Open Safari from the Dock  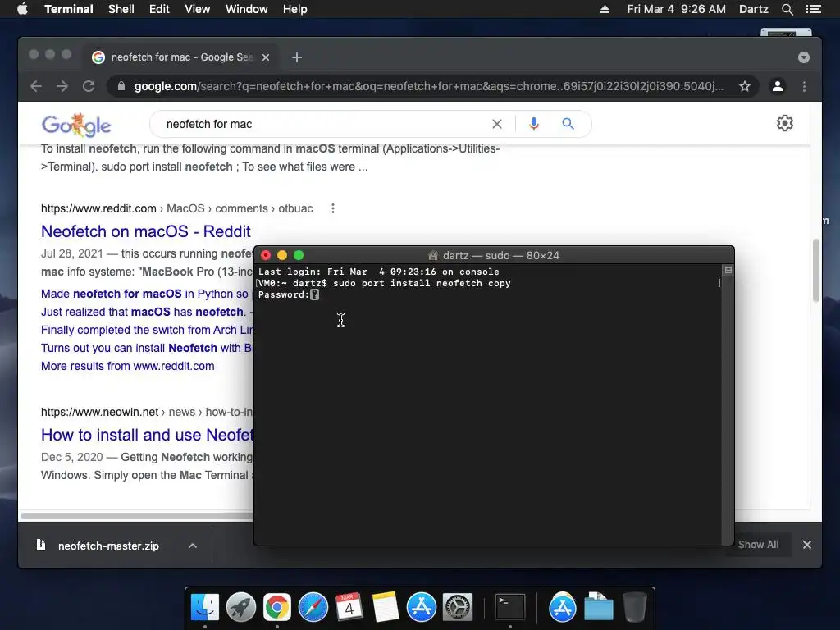[x=313, y=608]
